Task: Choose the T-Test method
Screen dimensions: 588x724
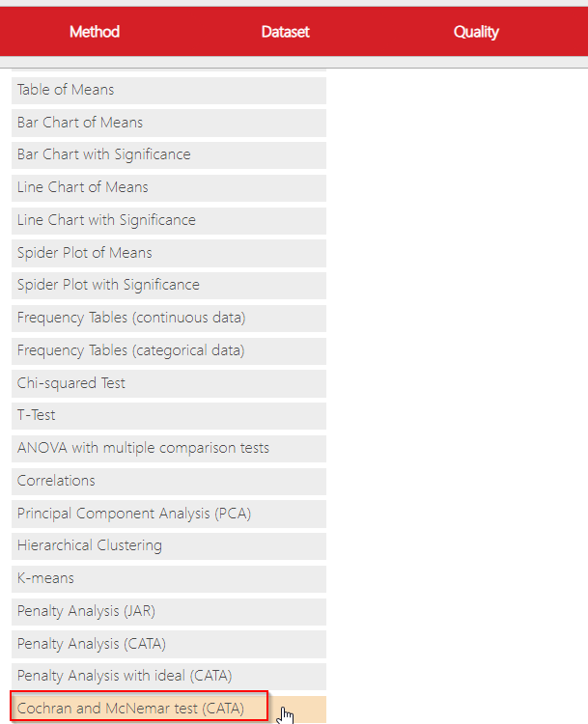Action: pyautogui.click(x=168, y=415)
